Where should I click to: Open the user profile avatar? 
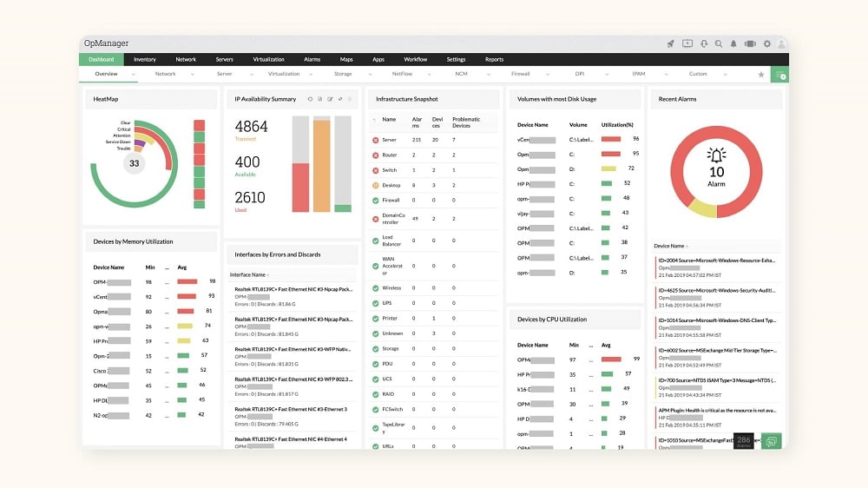tap(782, 43)
